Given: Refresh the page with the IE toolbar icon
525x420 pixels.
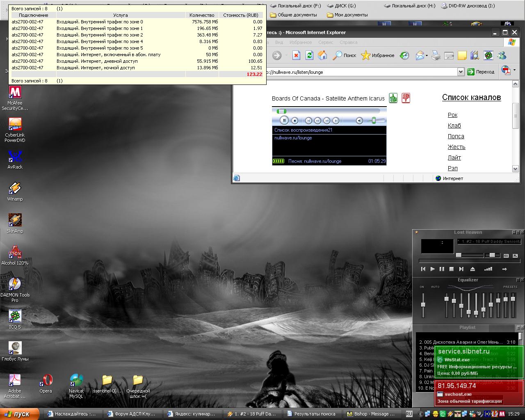Looking at the screenshot, I should (x=310, y=55).
